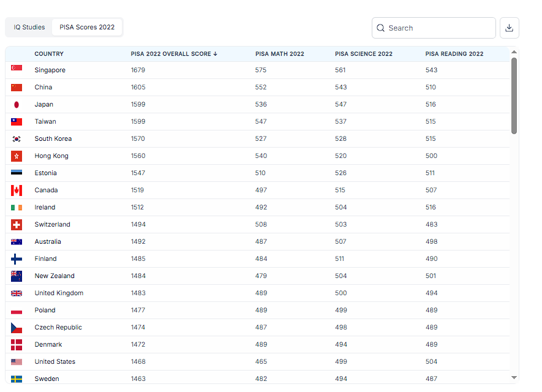The width and height of the screenshot is (542, 392).
Task: Click China overall score 1605
Action: pos(138,88)
